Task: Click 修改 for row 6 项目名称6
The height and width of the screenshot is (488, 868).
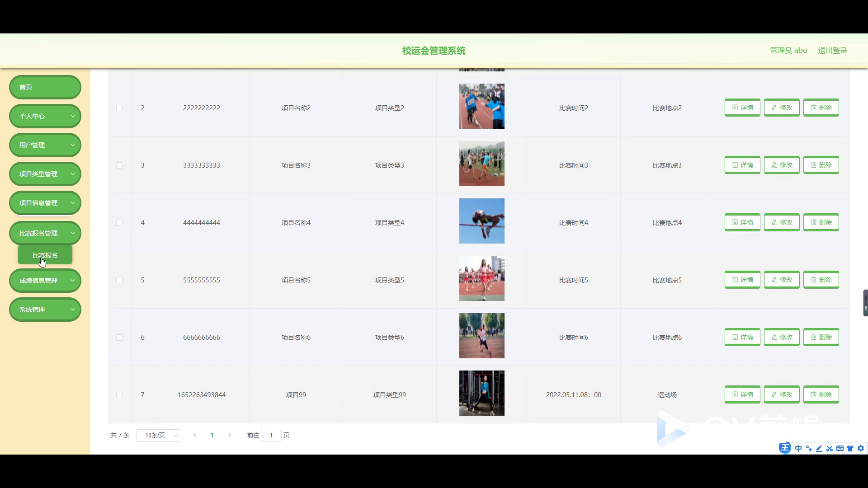Action: pos(782,337)
